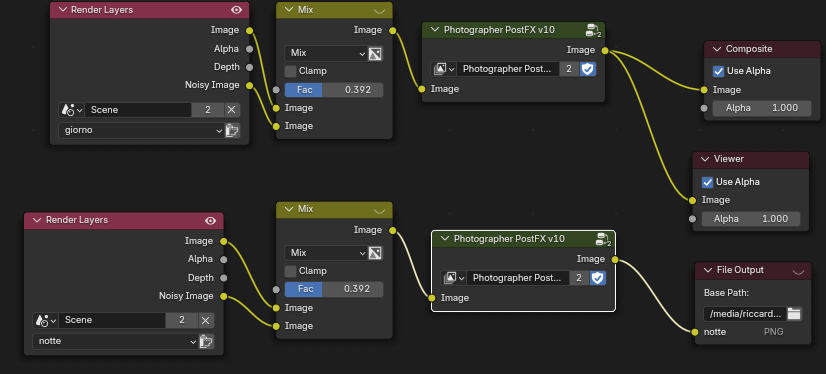Click Noisy Image socket of notte Render Layers
826x374 pixels.
click(x=223, y=297)
